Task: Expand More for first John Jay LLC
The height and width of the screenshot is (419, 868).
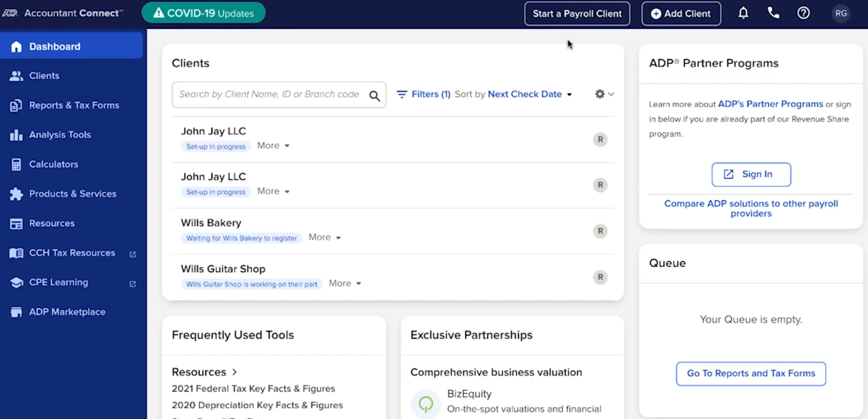Action: tap(273, 146)
